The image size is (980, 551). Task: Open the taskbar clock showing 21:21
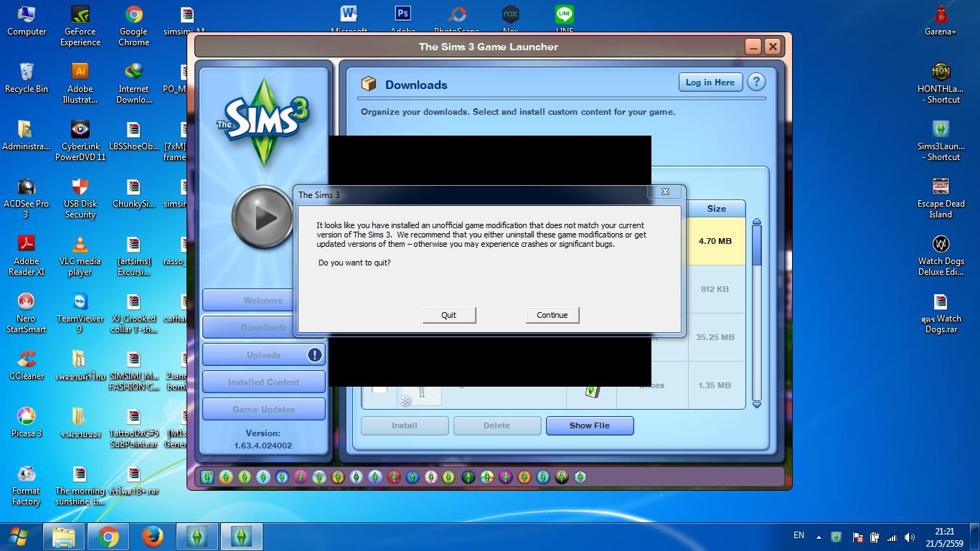click(x=945, y=537)
